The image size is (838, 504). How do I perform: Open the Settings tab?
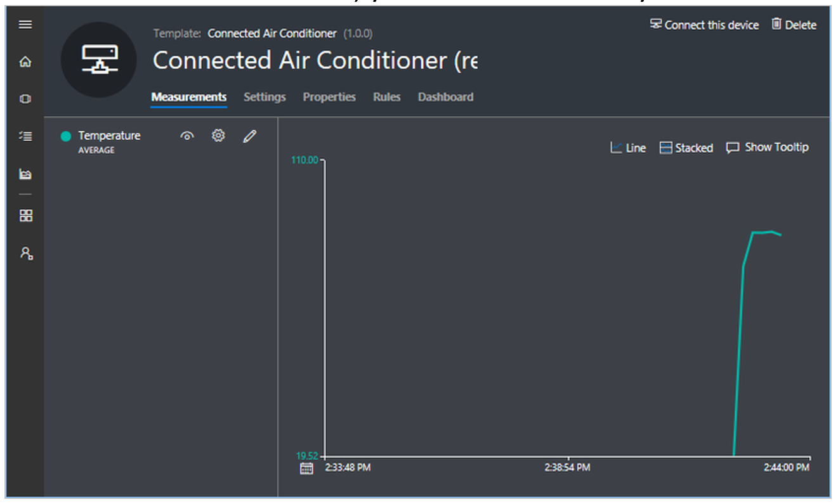265,97
